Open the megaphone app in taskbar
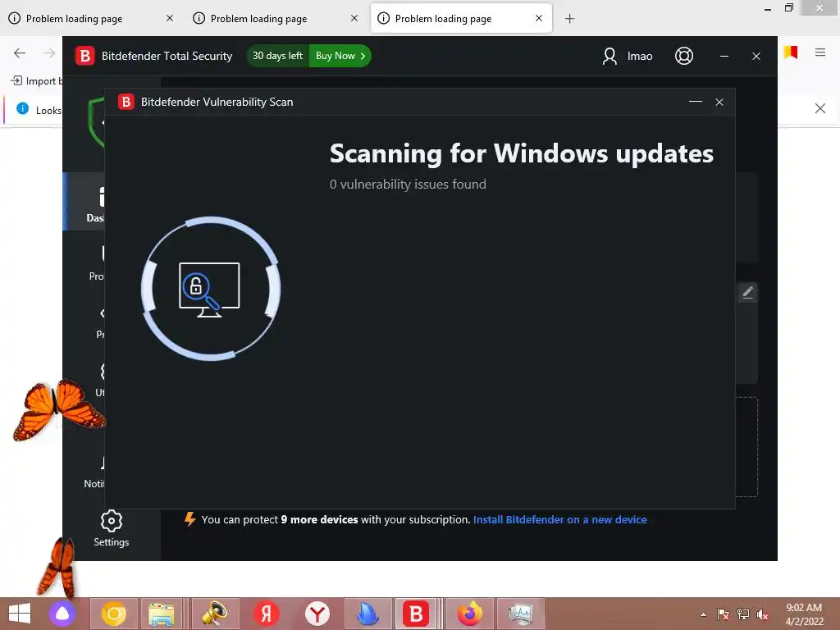 [x=214, y=614]
